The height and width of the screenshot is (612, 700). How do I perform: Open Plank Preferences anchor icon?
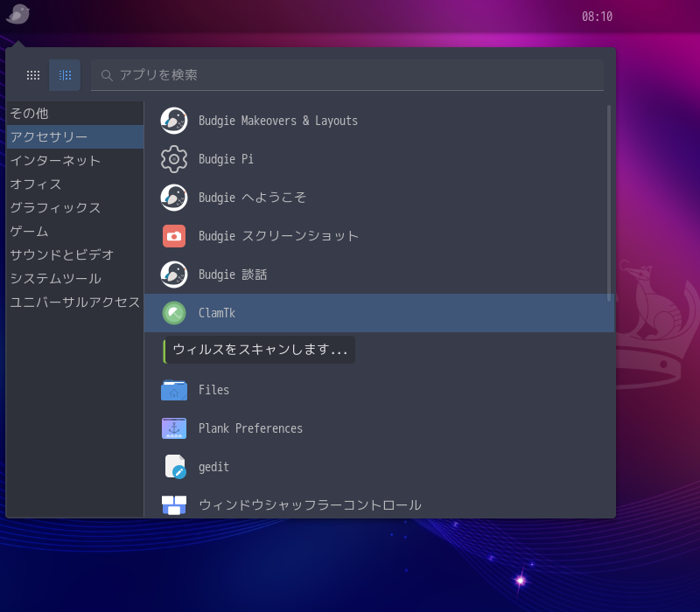[174, 428]
